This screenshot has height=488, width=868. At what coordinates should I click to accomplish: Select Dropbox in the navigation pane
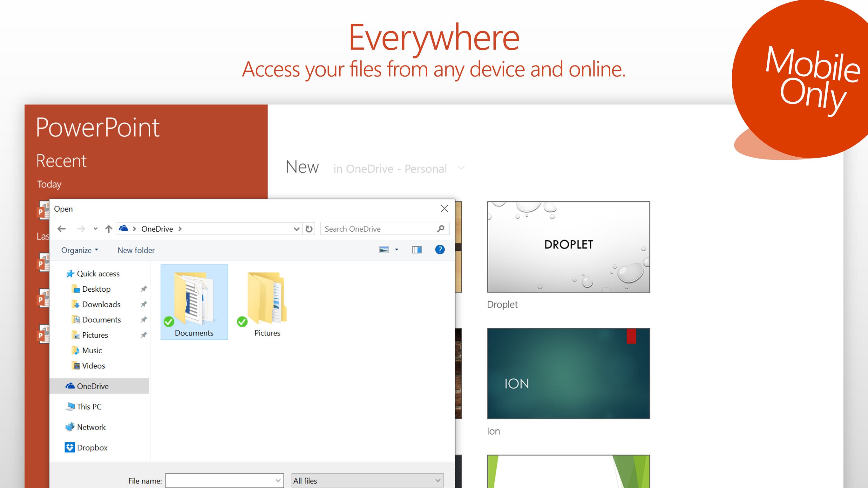point(92,448)
